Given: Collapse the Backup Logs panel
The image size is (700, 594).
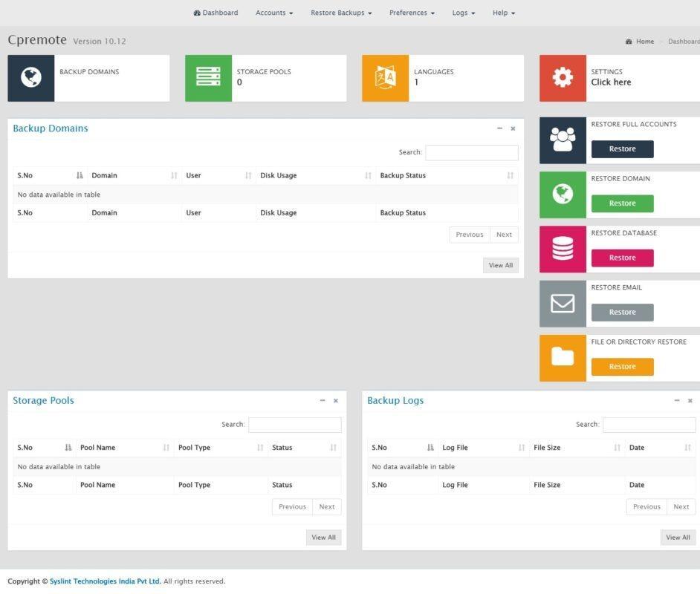Looking at the screenshot, I should pos(677,400).
